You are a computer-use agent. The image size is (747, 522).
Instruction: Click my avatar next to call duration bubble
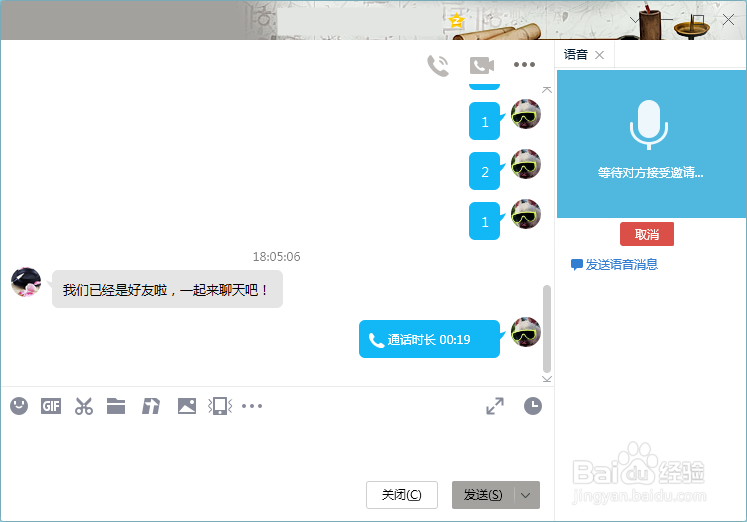pyautogui.click(x=526, y=331)
